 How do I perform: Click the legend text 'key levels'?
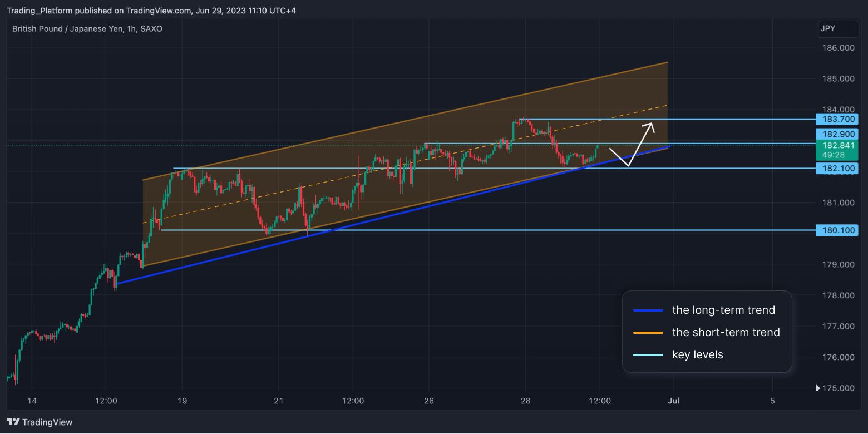[698, 354]
